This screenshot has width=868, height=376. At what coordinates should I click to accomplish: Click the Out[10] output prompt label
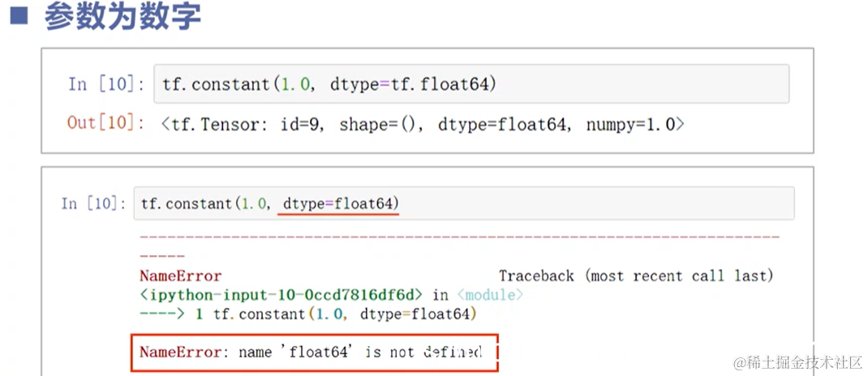click(105, 122)
